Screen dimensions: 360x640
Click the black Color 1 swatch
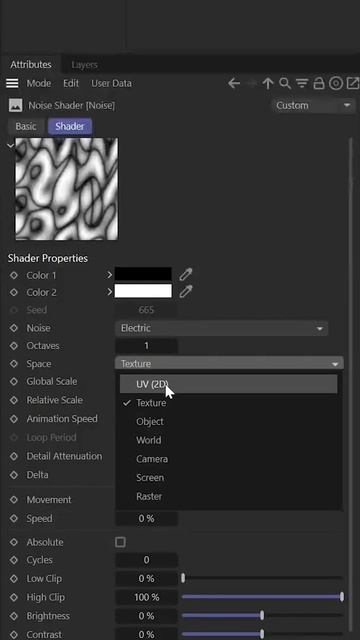143,274
